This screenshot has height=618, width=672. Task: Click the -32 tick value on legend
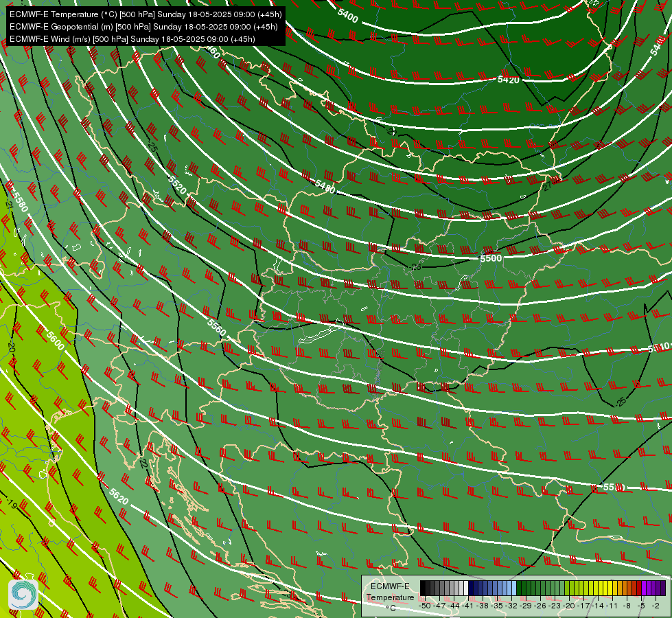pos(511,606)
